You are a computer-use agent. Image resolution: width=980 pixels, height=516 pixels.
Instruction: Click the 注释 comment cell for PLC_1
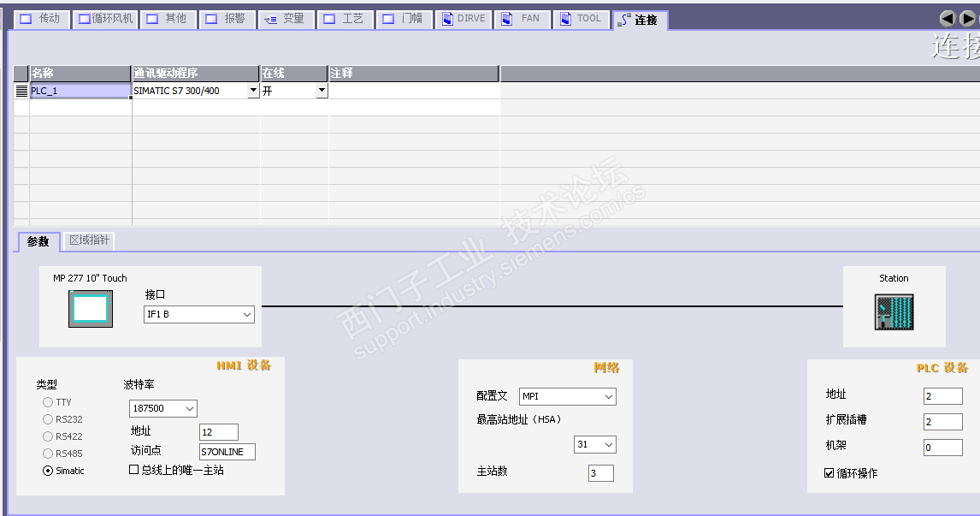point(415,91)
